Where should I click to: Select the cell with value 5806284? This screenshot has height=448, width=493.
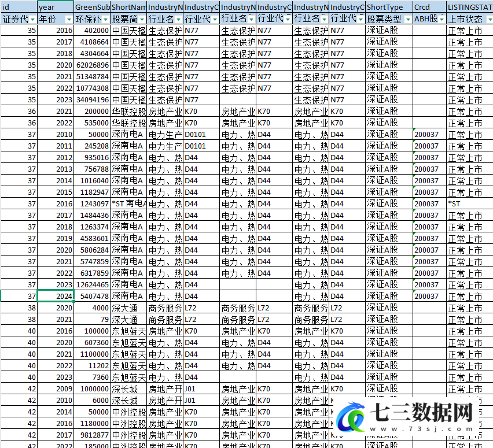[x=92, y=250]
